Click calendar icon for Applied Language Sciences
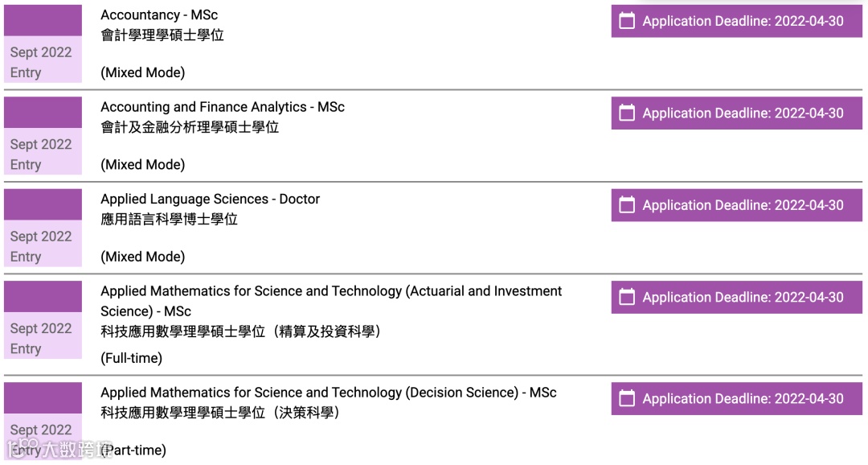 click(628, 205)
